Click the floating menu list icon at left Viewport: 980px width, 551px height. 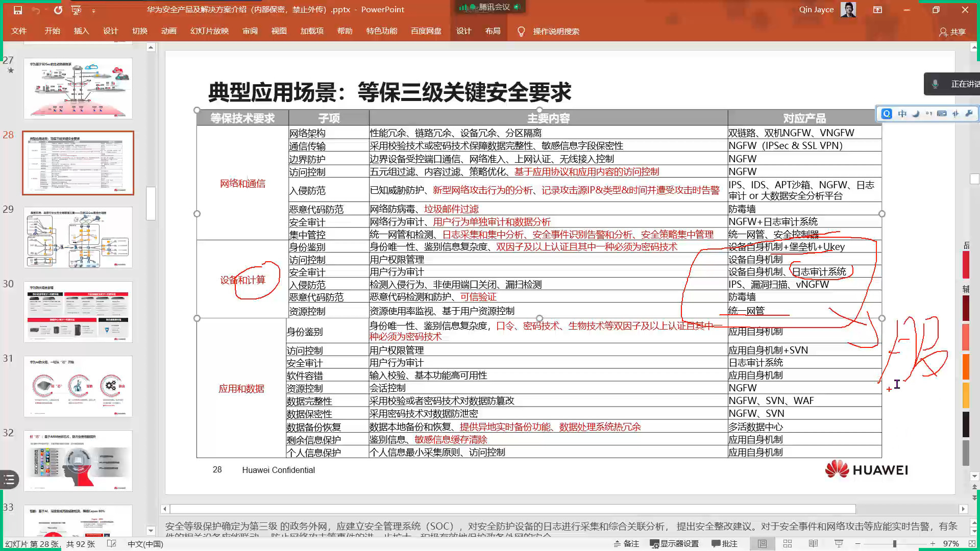tap(9, 480)
